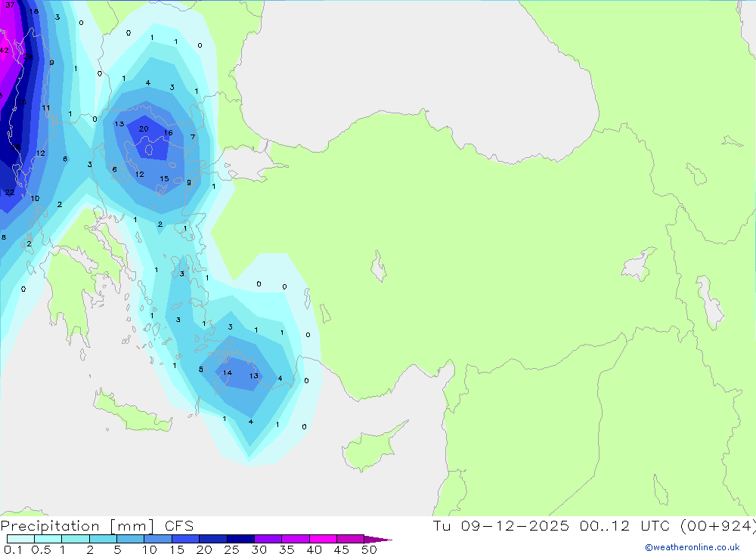The height and width of the screenshot is (554, 756).
Task: Click the 25–30 mm navy legend swatch
Action: [240, 539]
